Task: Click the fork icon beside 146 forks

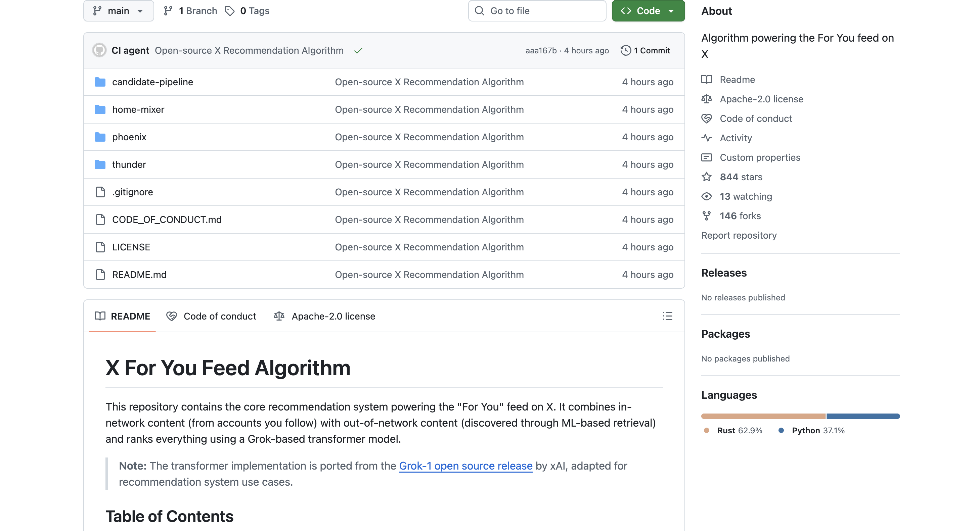Action: pyautogui.click(x=707, y=216)
